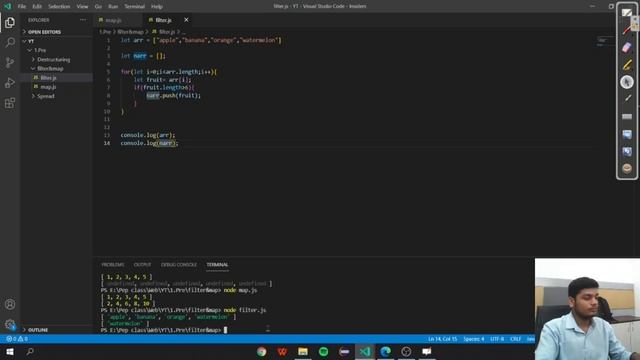
Task: Click the UTF-8 encoding status entry
Action: 497,339
